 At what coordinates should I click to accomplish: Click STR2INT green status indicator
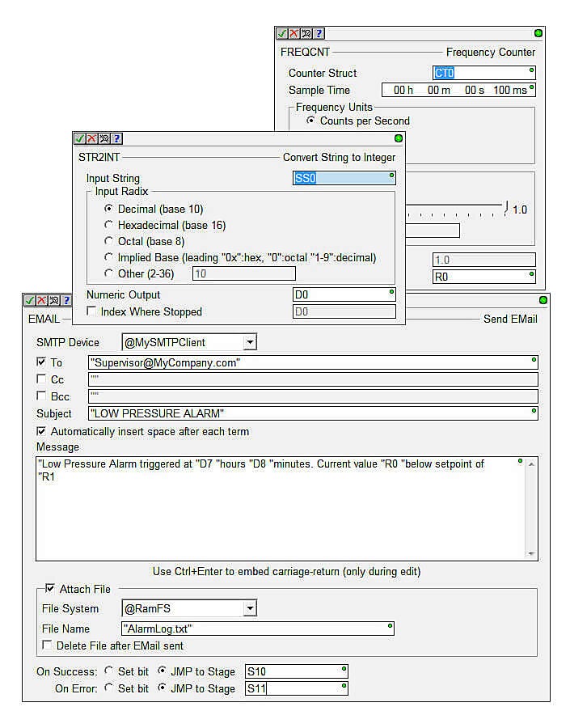pos(399,138)
